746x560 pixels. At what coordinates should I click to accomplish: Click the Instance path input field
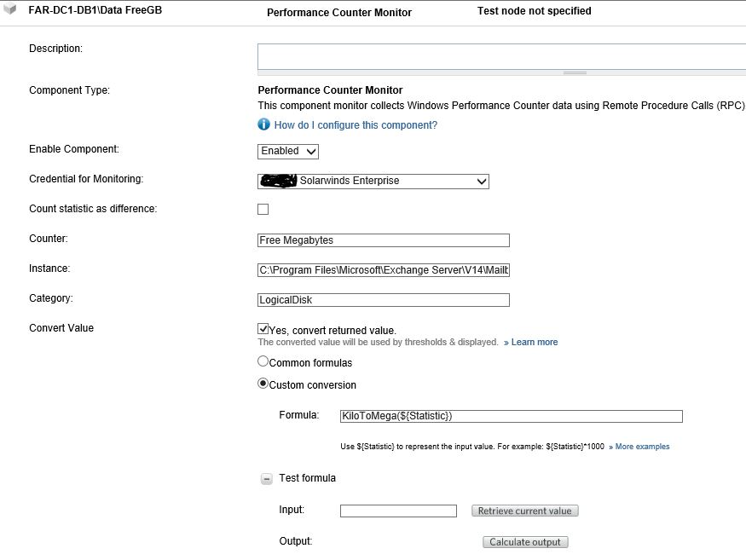(384, 270)
